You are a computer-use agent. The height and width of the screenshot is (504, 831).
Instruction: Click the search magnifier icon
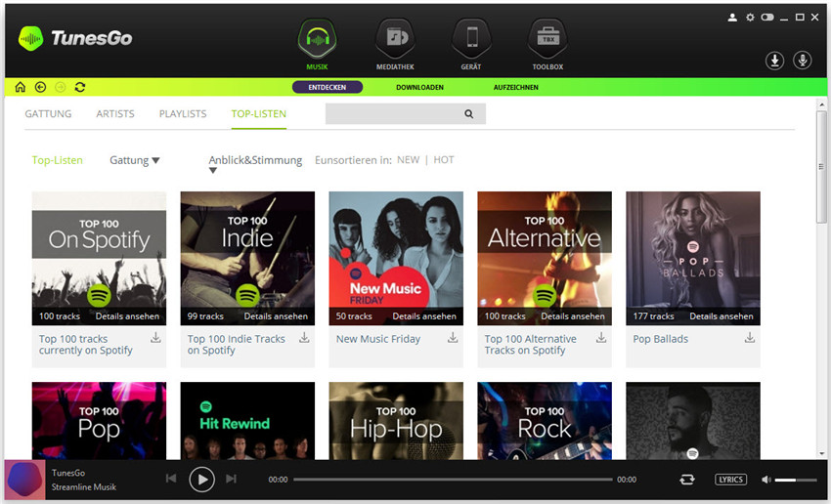[468, 114]
